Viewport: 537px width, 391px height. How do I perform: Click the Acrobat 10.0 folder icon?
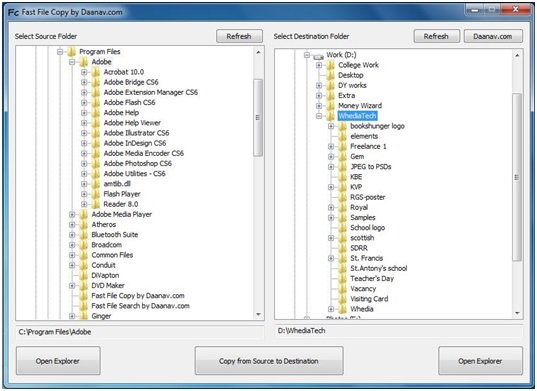pos(96,72)
